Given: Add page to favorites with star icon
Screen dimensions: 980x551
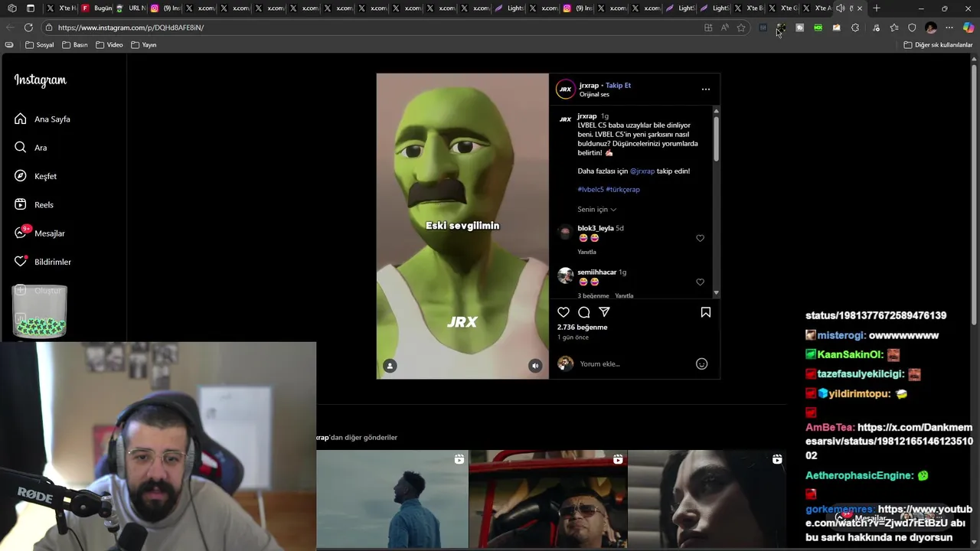Looking at the screenshot, I should (741, 28).
